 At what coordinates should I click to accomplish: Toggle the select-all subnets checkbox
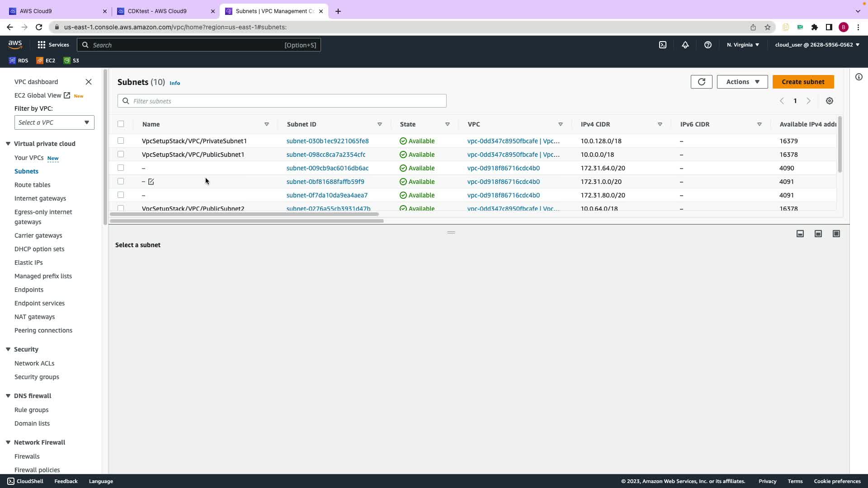coord(121,124)
